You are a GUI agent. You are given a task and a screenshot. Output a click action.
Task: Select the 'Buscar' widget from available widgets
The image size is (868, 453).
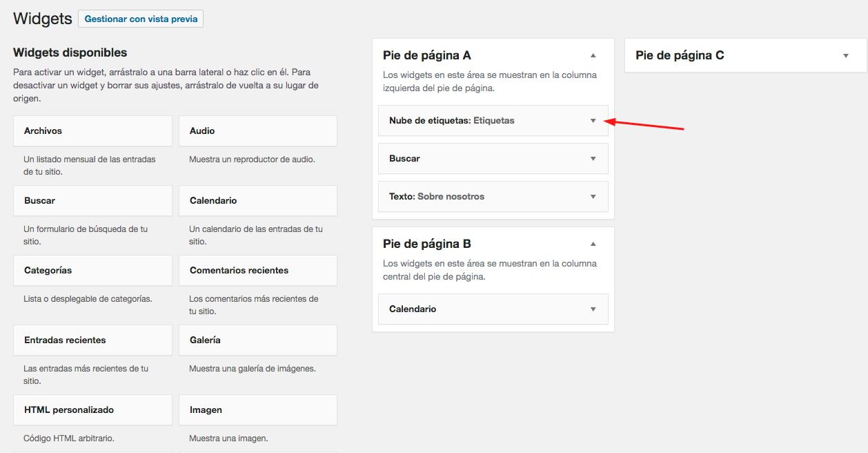pyautogui.click(x=92, y=200)
